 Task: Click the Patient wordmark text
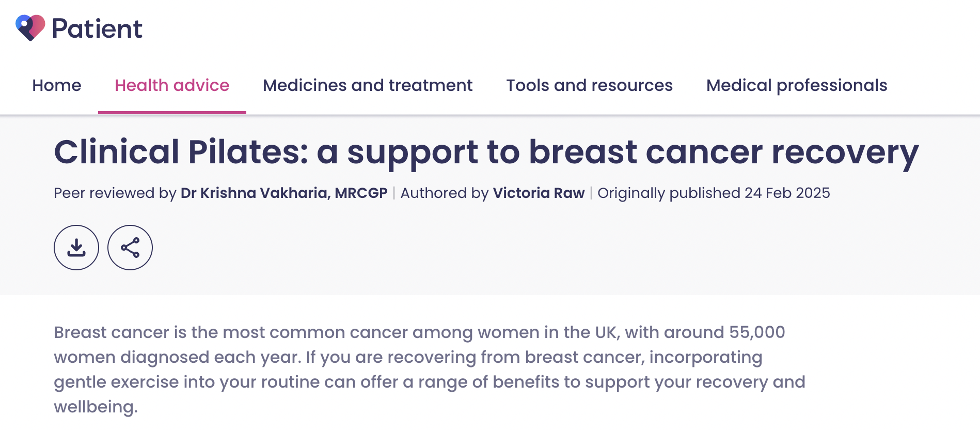pos(97,28)
